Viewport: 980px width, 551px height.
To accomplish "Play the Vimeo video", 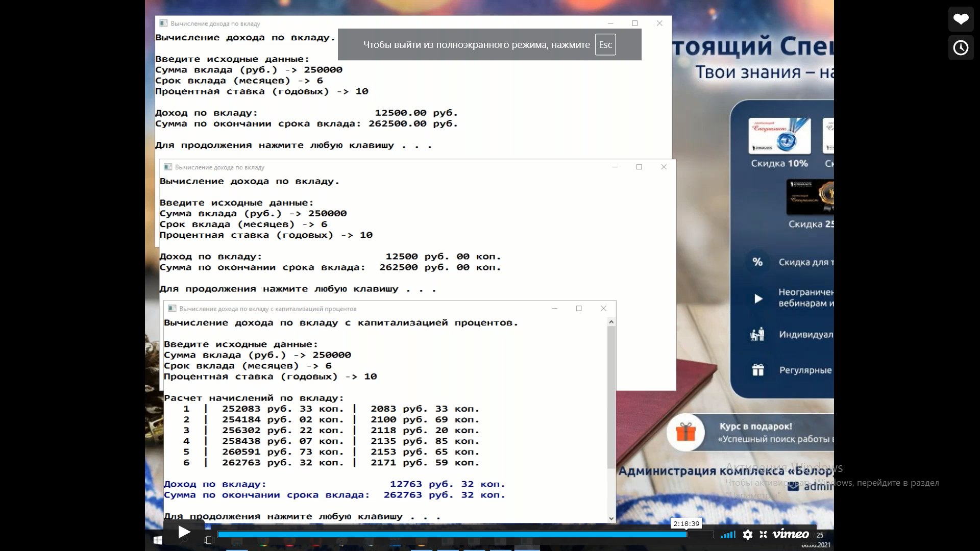I will [x=184, y=533].
